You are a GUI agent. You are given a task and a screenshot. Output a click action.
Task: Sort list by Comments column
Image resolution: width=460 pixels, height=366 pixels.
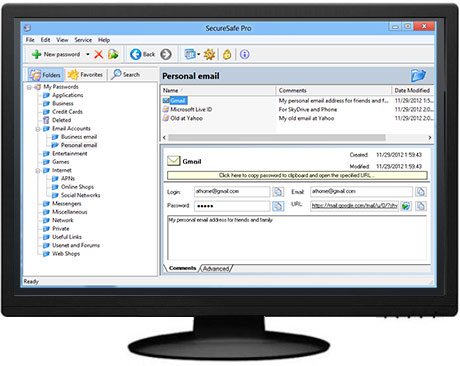333,90
